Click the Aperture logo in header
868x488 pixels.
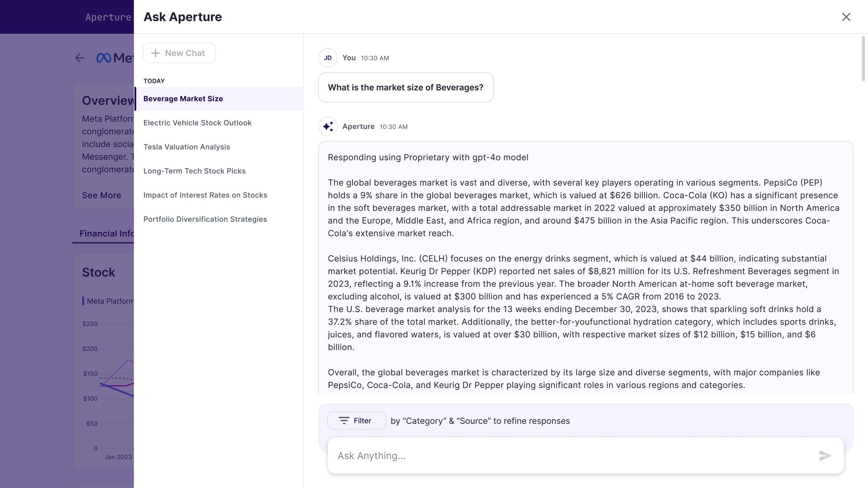pos(108,17)
